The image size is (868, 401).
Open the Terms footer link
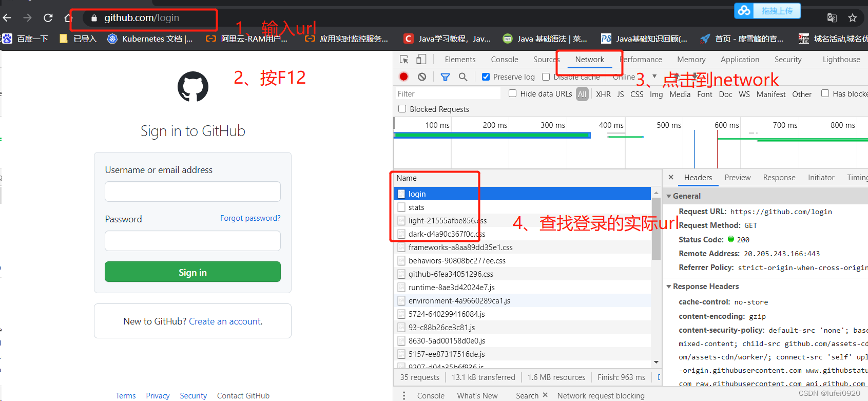point(126,395)
